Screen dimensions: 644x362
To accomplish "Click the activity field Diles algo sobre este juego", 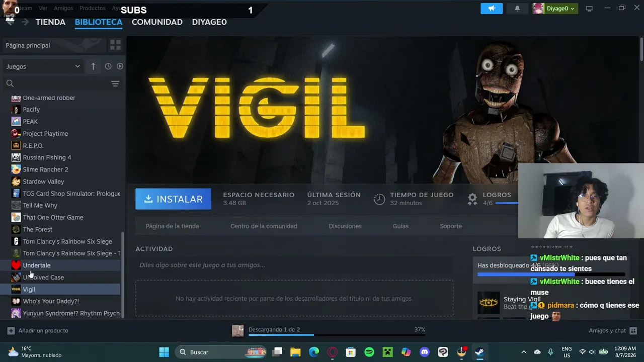I will pyautogui.click(x=294, y=265).
